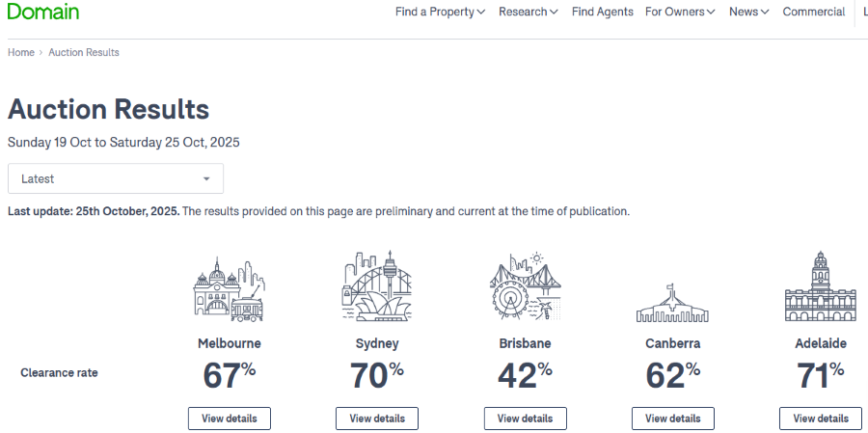
Task: View details for Melbourne auctions
Action: point(230,419)
